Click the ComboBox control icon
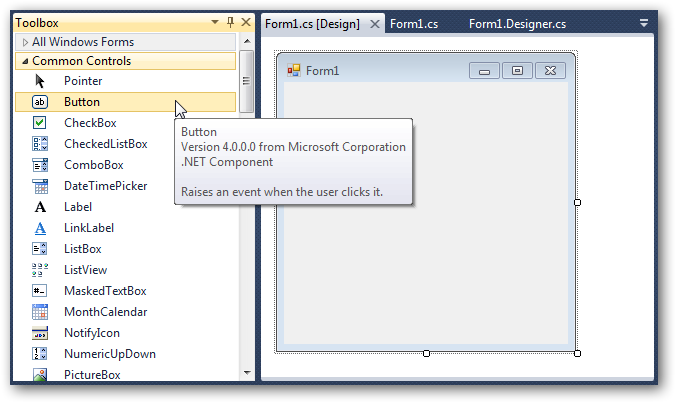 click(x=40, y=165)
